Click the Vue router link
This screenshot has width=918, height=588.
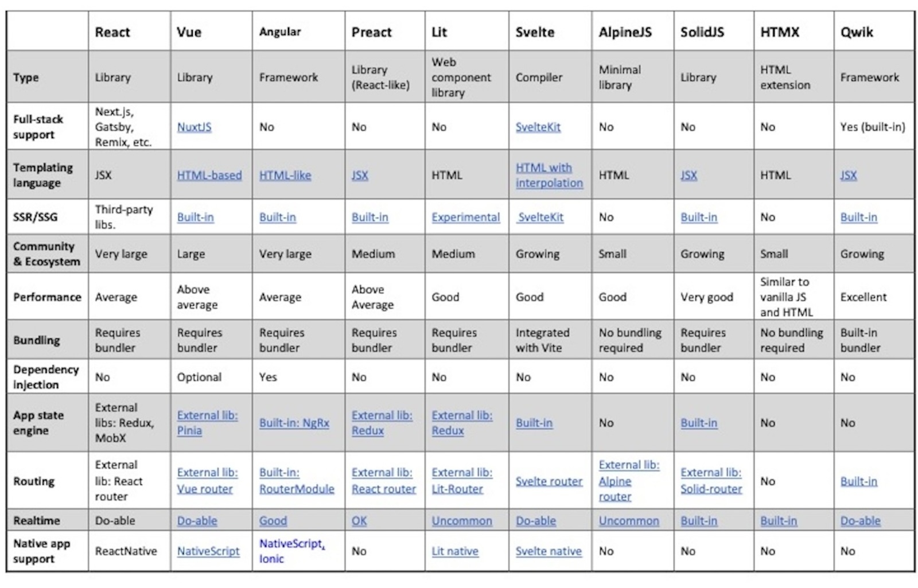click(x=205, y=489)
